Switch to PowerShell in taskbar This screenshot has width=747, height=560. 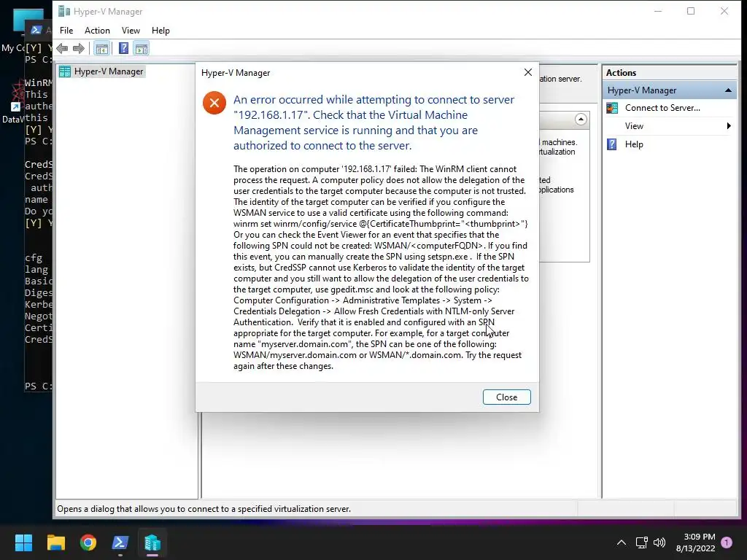point(120,542)
